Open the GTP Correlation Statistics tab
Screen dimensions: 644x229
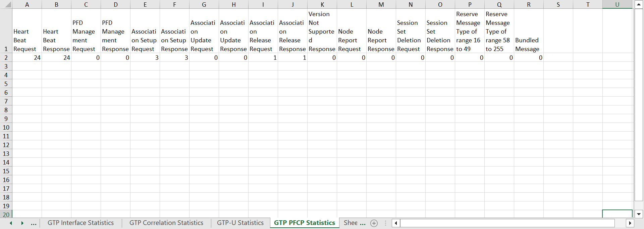[x=166, y=223]
